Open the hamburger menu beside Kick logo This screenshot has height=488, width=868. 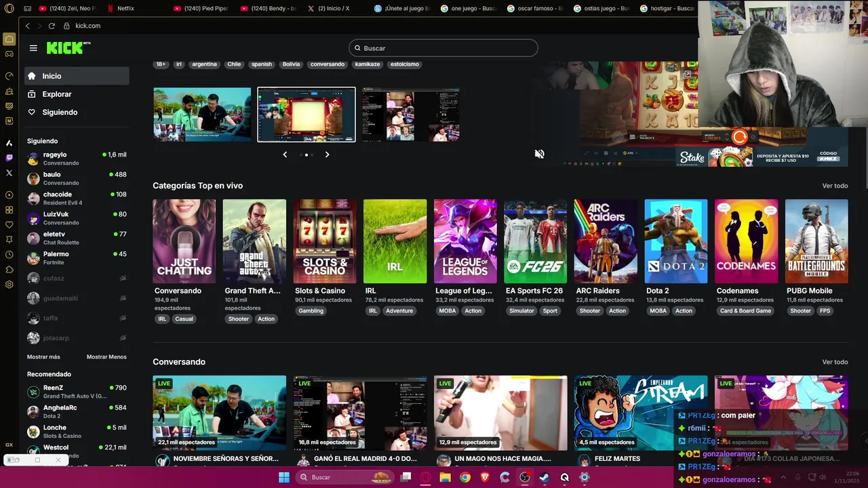(33, 48)
